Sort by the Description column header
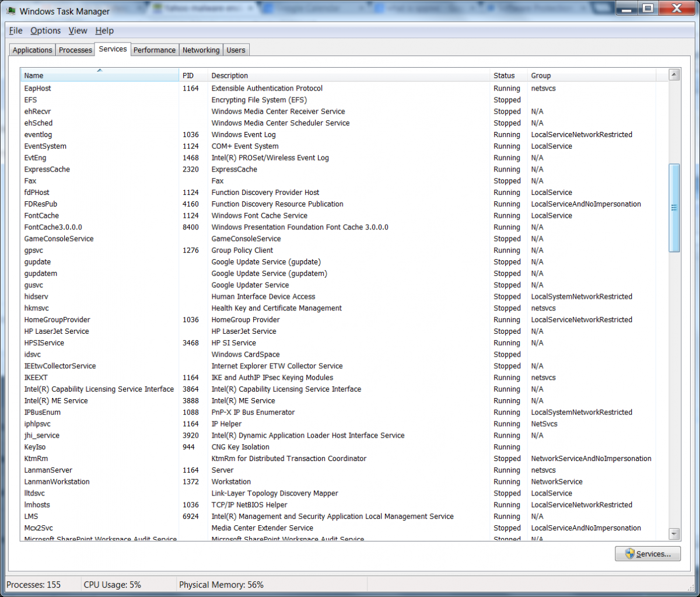The height and width of the screenshot is (597, 700). pyautogui.click(x=349, y=75)
